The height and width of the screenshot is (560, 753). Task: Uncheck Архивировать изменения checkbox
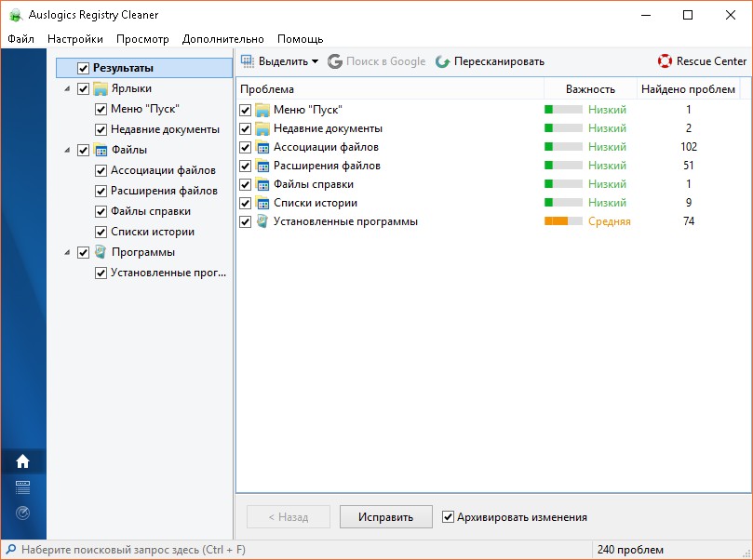[448, 517]
